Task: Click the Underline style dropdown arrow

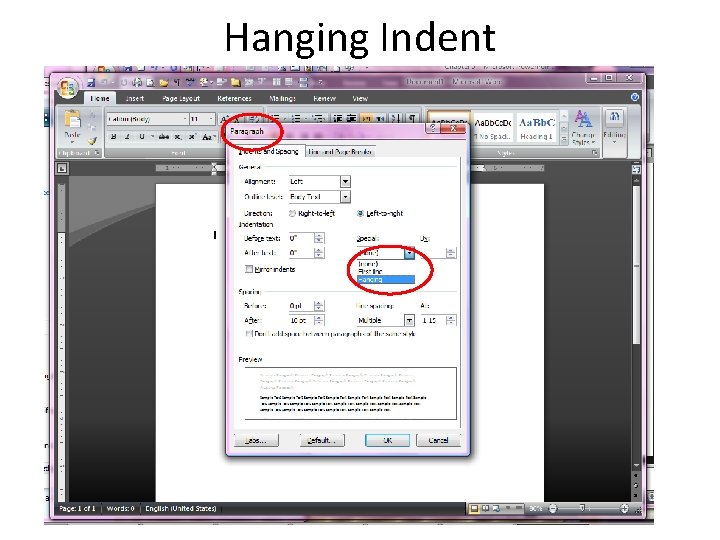Action: (152, 137)
